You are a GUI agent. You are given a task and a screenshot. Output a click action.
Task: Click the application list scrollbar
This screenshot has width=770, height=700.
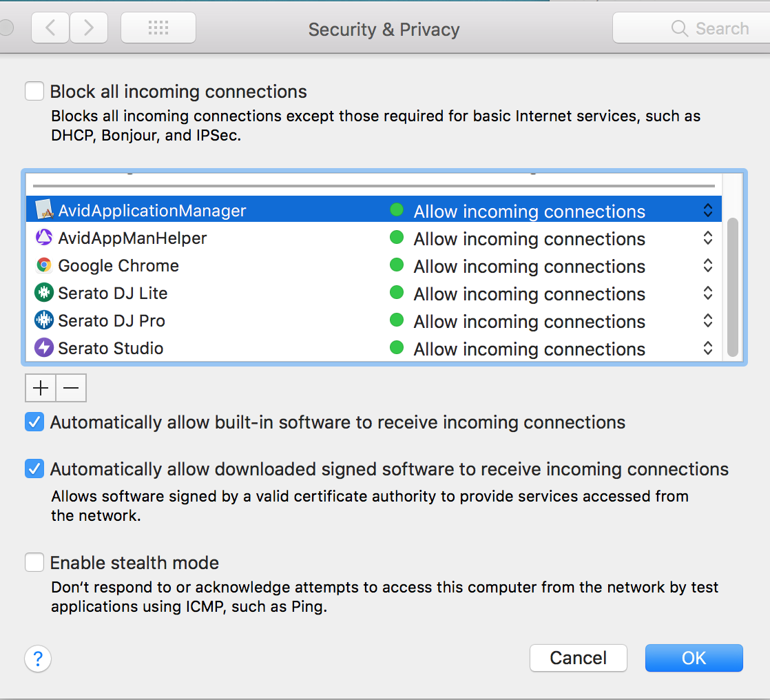click(733, 286)
